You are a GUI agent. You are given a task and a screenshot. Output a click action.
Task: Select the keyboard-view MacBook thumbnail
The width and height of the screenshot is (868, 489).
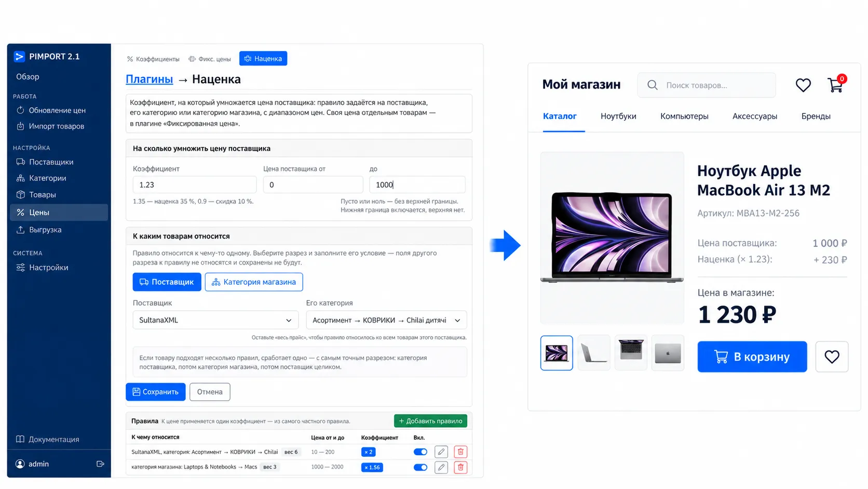pos(631,353)
